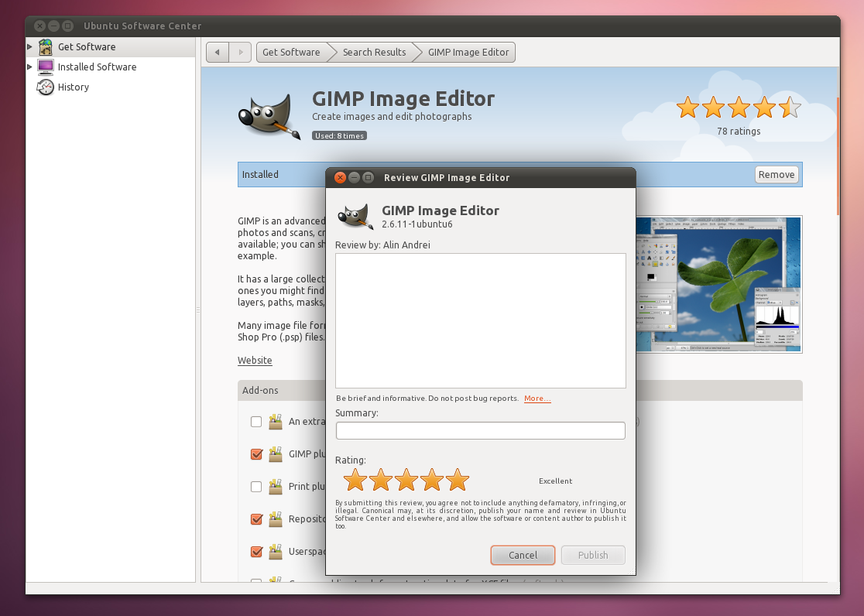Screen dimensions: 864x616
Task: Expand the Installed Software tree arrow
Action: [29, 67]
